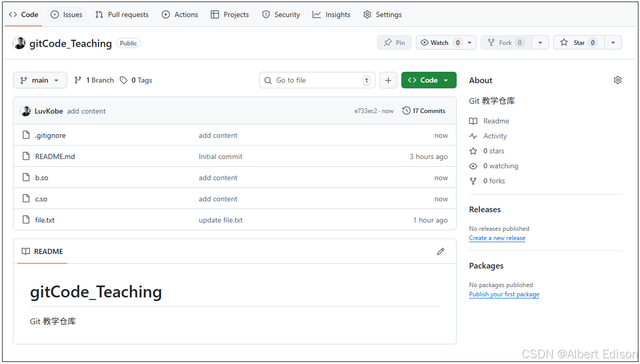
Task: Click the LuvKobe commit author avatar
Action: pyautogui.click(x=25, y=111)
